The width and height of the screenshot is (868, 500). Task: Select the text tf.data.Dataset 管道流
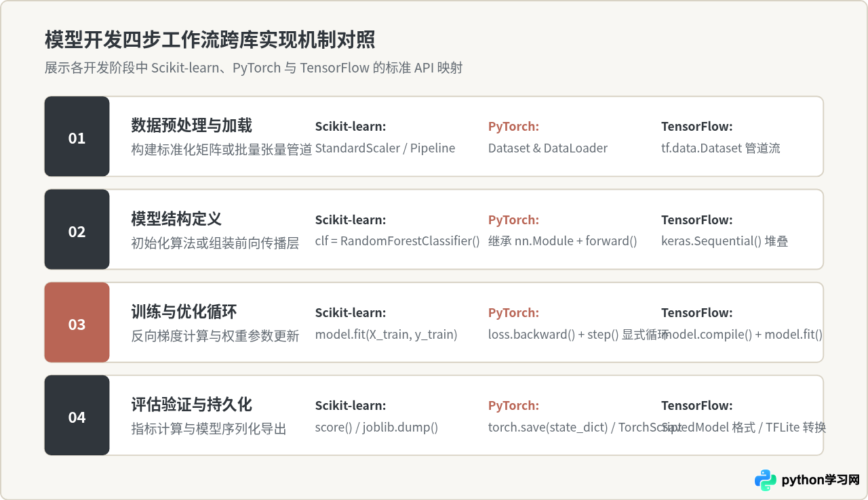(x=721, y=148)
